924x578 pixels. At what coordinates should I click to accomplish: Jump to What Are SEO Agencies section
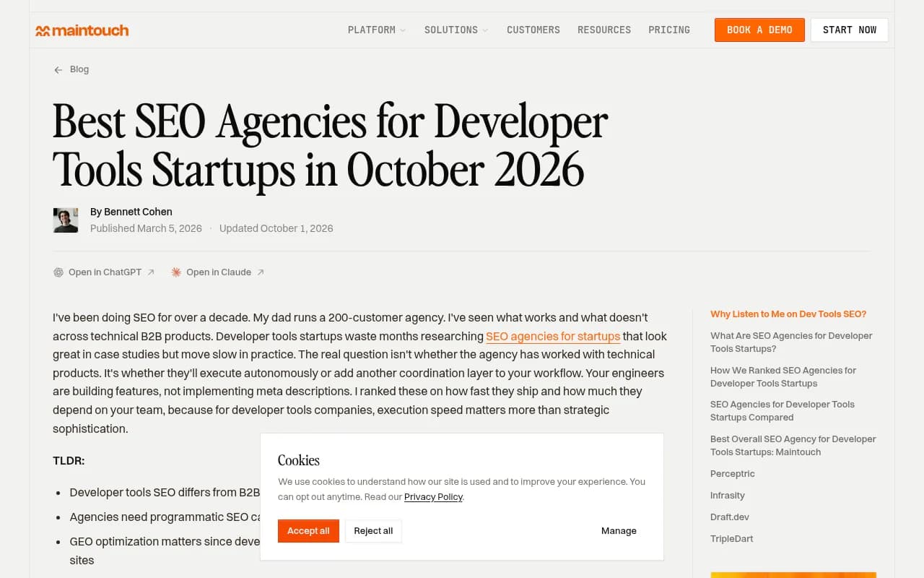[791, 342]
